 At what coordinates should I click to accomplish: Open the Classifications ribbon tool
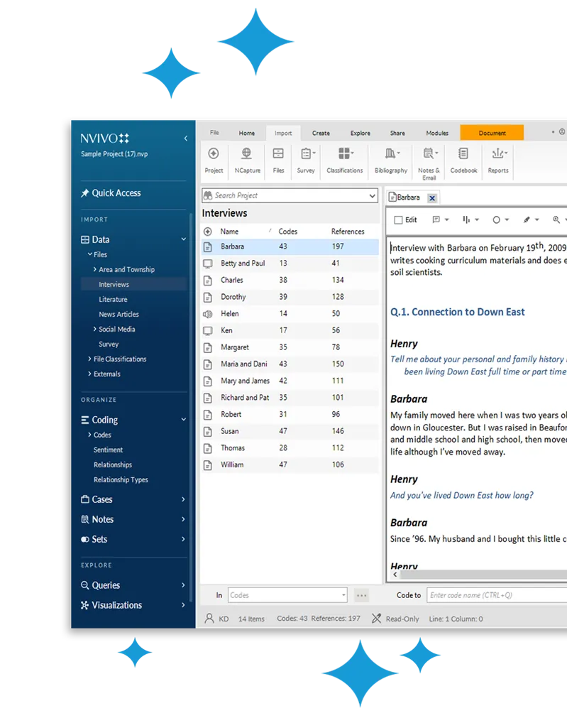(345, 154)
